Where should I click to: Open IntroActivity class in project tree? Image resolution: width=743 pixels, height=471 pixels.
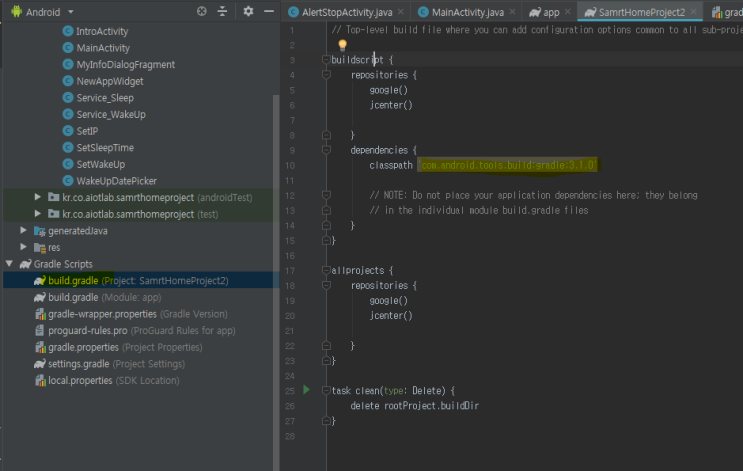[x=102, y=31]
